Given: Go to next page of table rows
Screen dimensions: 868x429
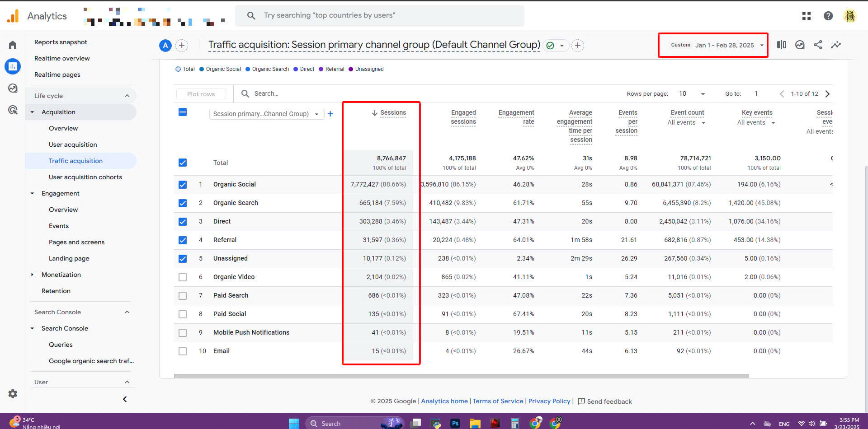Looking at the screenshot, I should coord(827,94).
